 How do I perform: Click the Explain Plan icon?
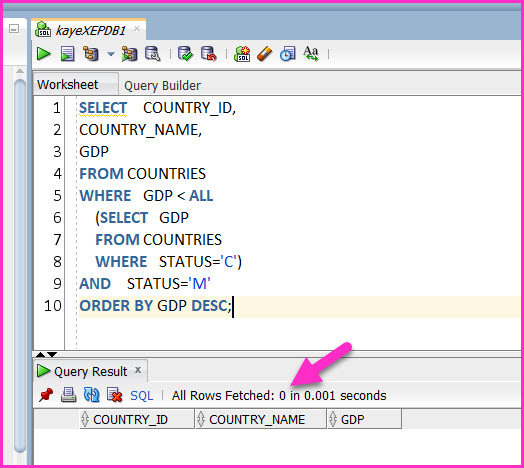click(x=91, y=54)
